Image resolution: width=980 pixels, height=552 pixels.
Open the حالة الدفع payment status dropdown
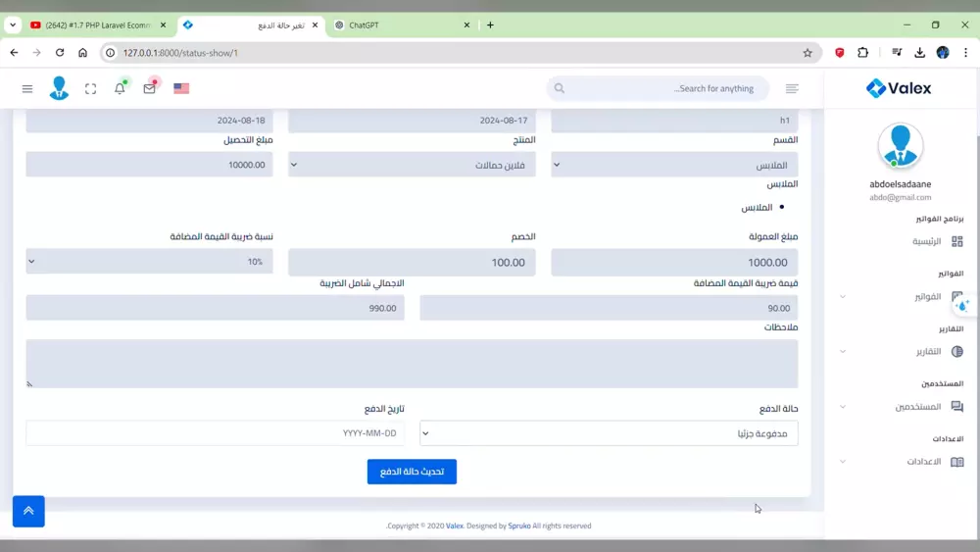point(609,433)
